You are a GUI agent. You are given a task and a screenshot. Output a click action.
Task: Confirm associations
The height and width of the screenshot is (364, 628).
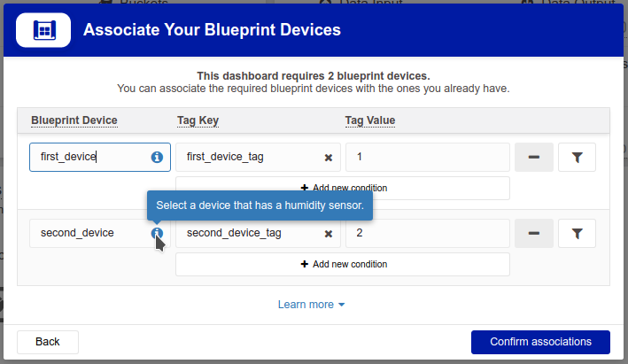pyautogui.click(x=540, y=342)
